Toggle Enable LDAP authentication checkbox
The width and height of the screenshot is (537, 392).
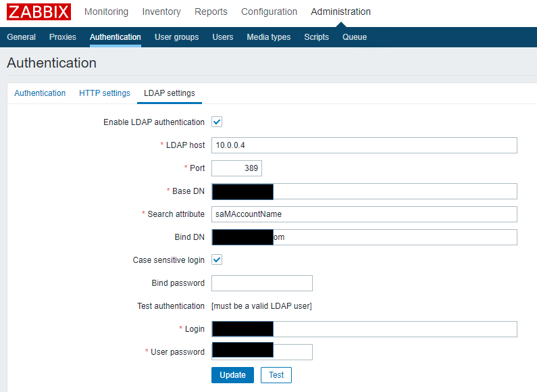[217, 122]
